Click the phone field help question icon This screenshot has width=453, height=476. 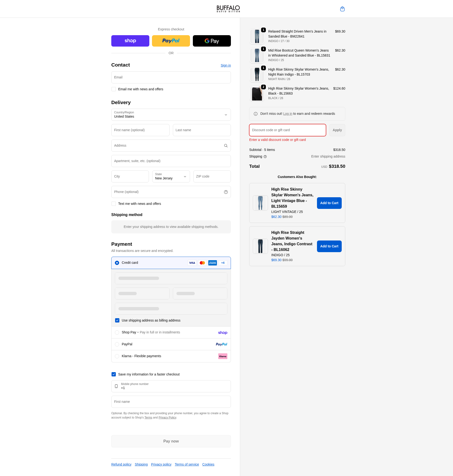click(x=226, y=192)
